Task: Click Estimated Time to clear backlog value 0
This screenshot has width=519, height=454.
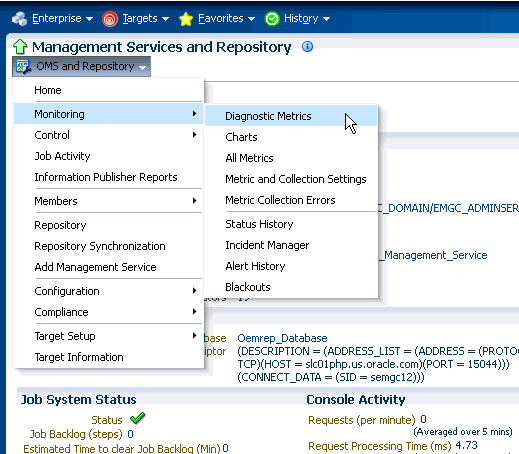Action: (226, 448)
